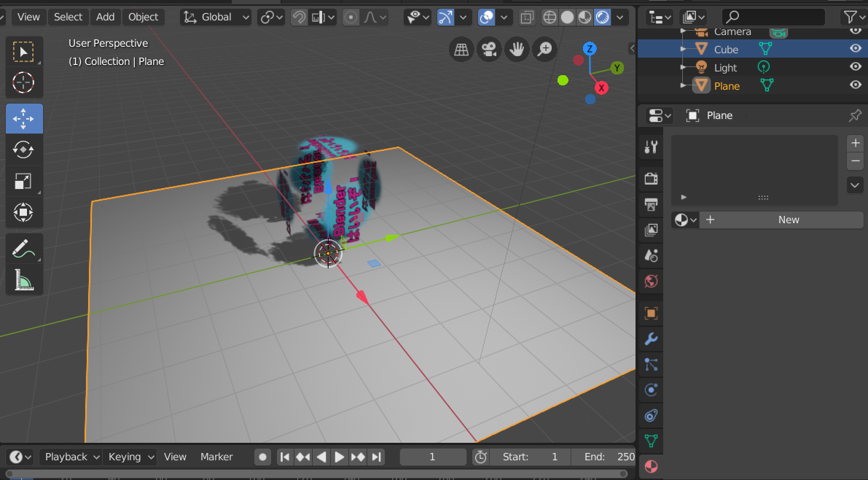Viewport: 868px width, 480px height.
Task: Open the Modifiers wrench tab
Action: (x=651, y=338)
